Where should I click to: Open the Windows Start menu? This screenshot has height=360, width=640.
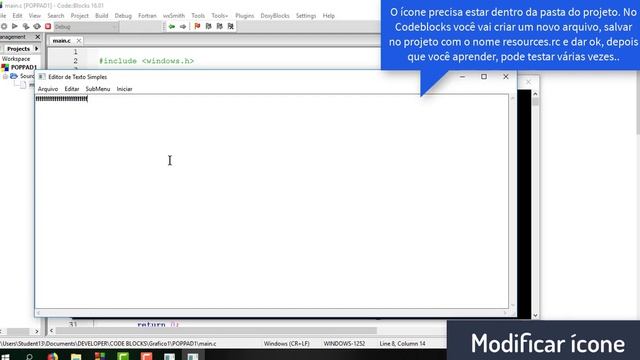(5, 357)
